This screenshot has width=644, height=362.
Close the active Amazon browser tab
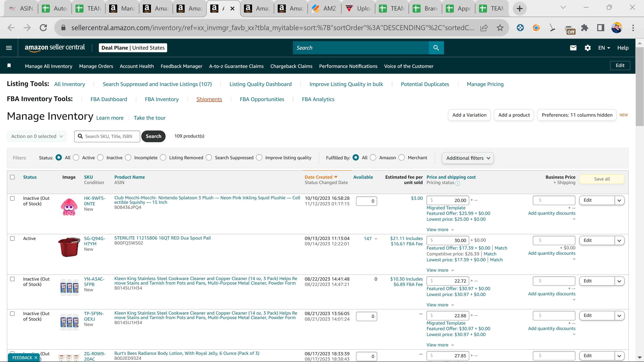tap(232, 9)
